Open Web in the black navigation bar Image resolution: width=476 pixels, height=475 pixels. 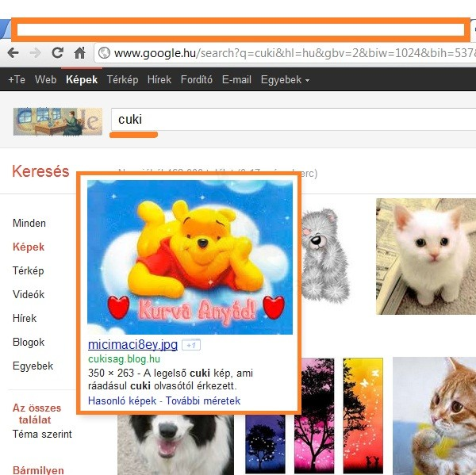click(x=45, y=79)
